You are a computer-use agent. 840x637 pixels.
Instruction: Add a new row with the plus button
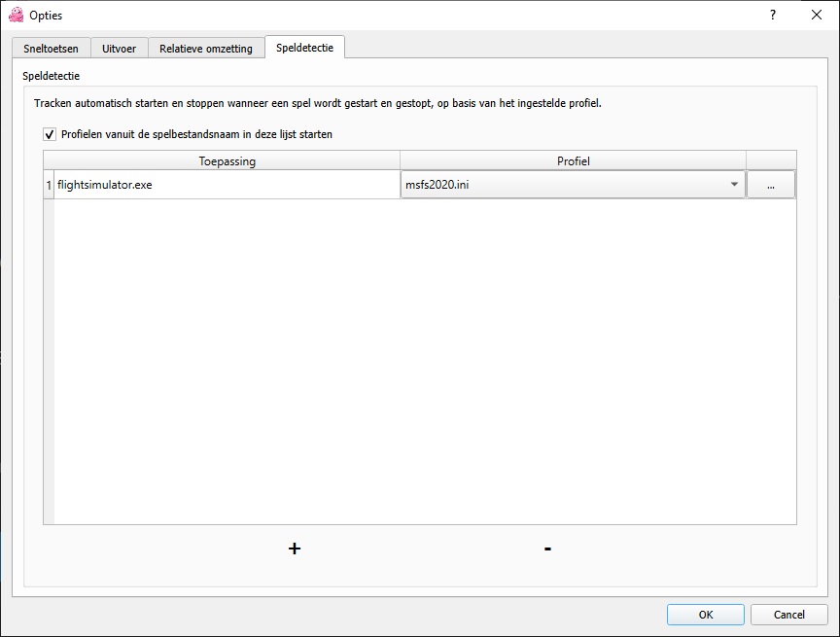click(x=295, y=549)
